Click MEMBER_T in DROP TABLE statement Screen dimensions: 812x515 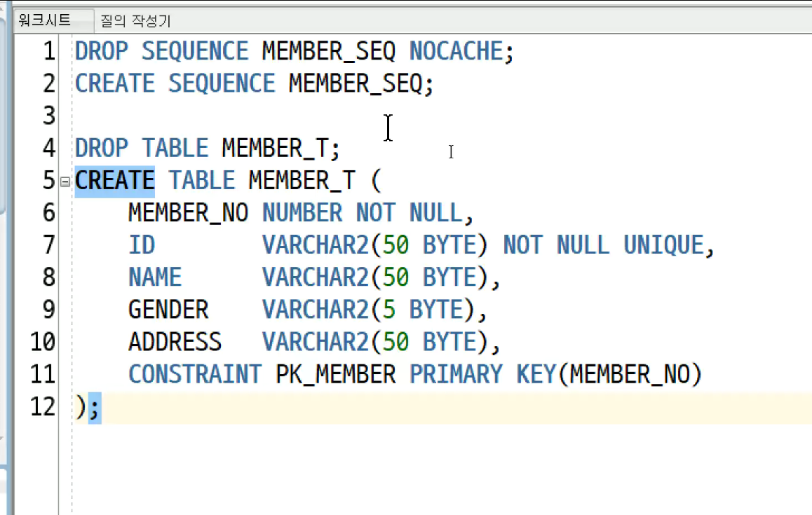coord(274,148)
